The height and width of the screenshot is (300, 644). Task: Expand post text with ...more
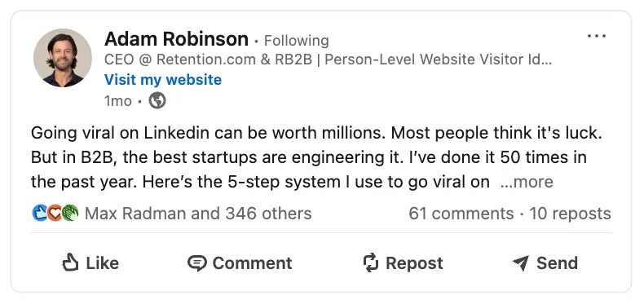tap(527, 182)
